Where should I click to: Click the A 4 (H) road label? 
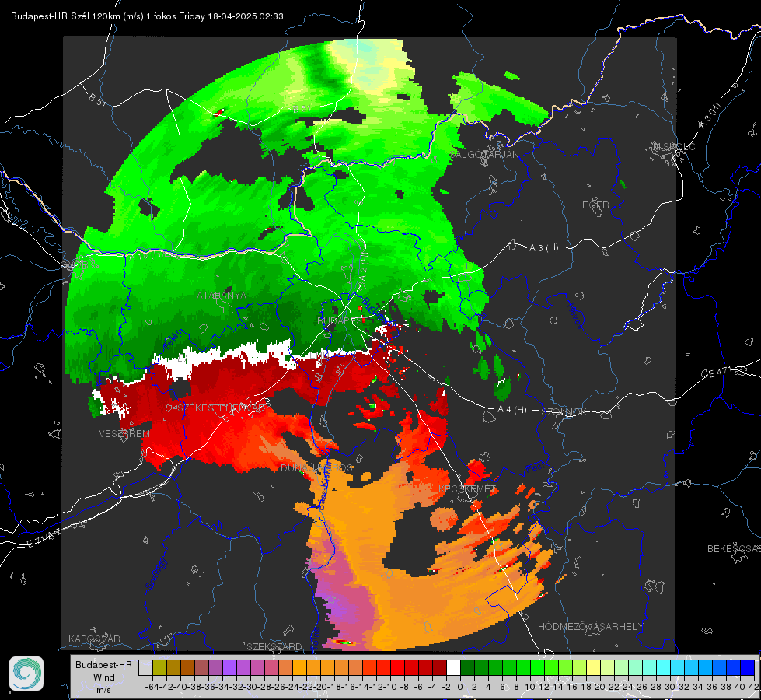click(512, 409)
